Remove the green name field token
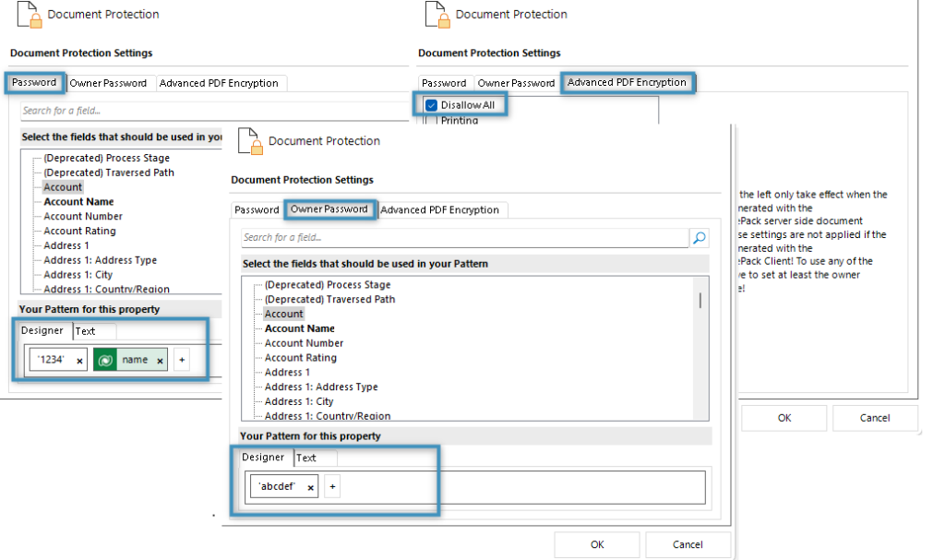Image resolution: width=945 pixels, height=560 pixels. 160,361
